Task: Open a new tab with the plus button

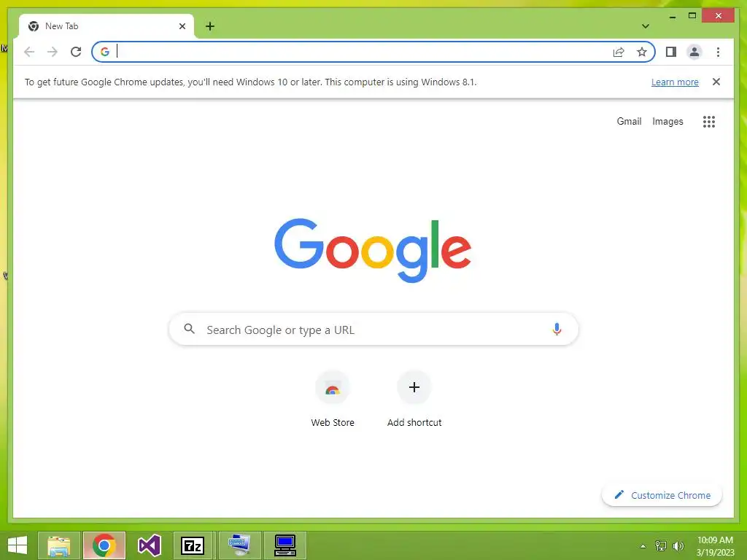Action: coord(210,26)
